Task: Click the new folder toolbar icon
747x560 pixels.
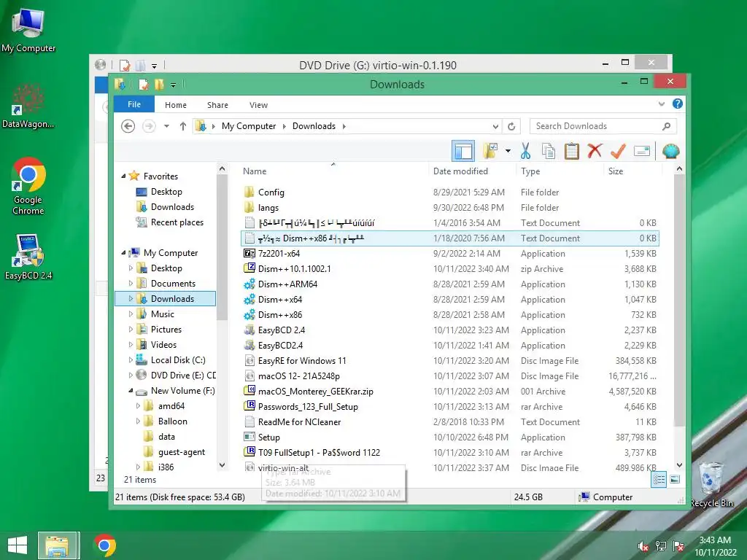Action: coord(490,151)
